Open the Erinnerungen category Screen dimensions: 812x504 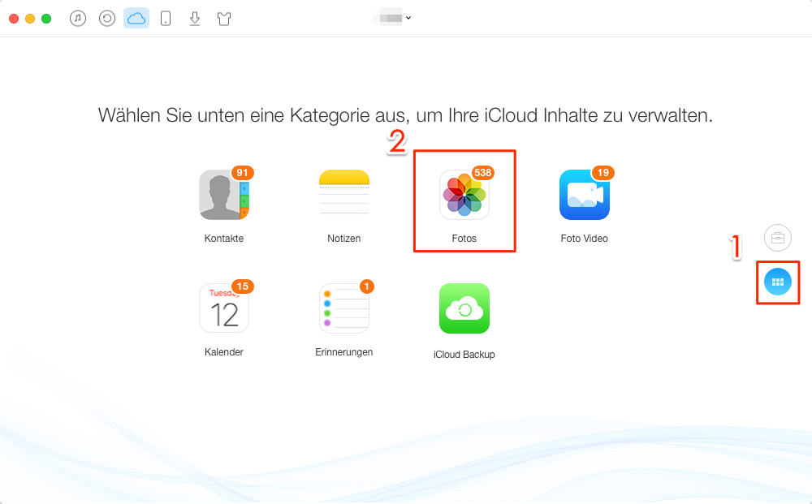(343, 308)
